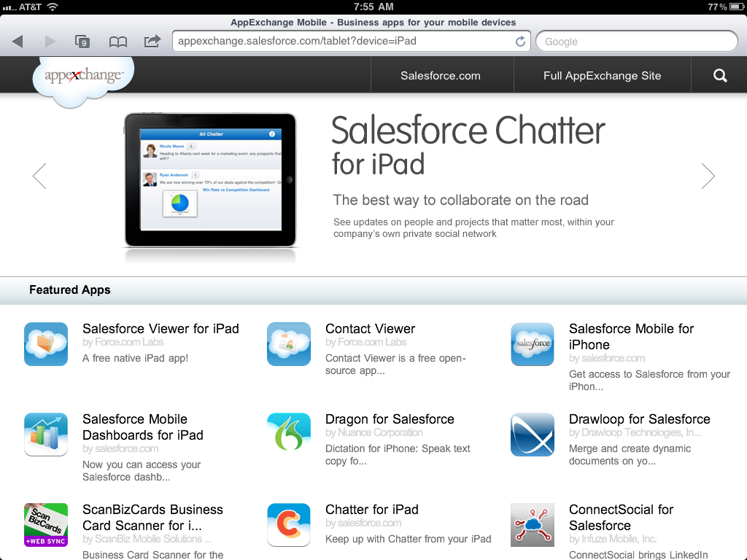Open the Chatter for iPad link
This screenshot has height=560, width=747.
point(372,510)
